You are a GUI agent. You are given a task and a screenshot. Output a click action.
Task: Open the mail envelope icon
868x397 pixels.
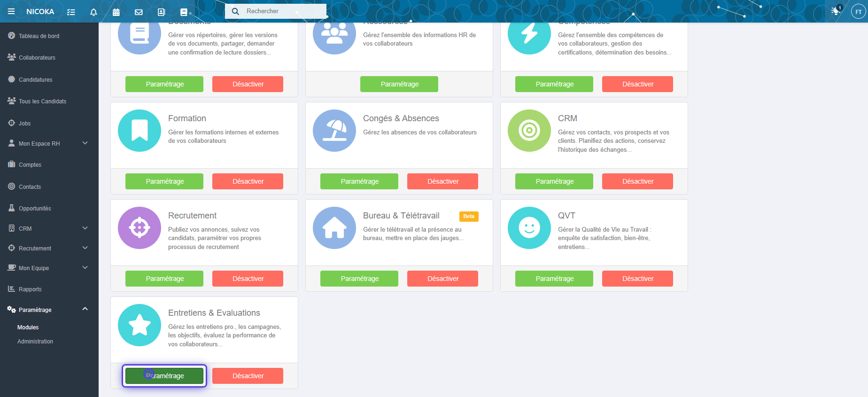[139, 12]
